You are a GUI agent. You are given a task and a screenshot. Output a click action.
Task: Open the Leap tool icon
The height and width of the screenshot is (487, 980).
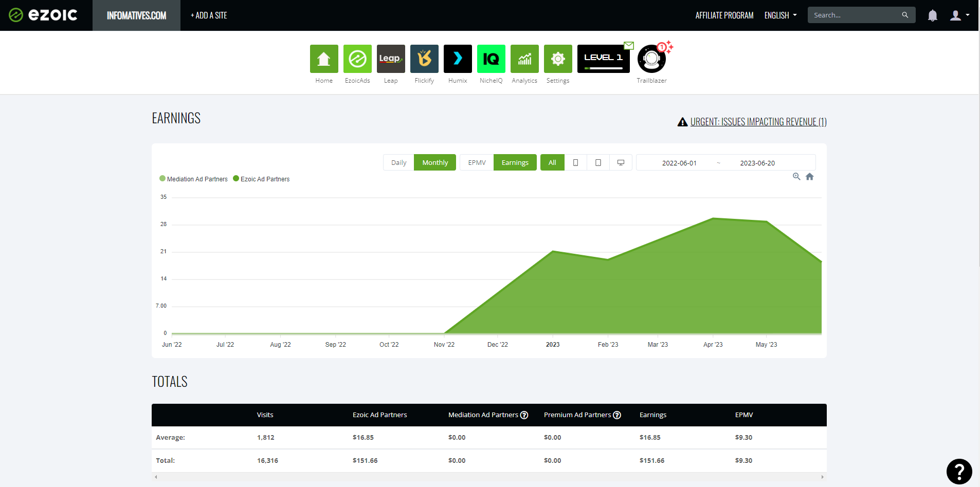coord(391,59)
